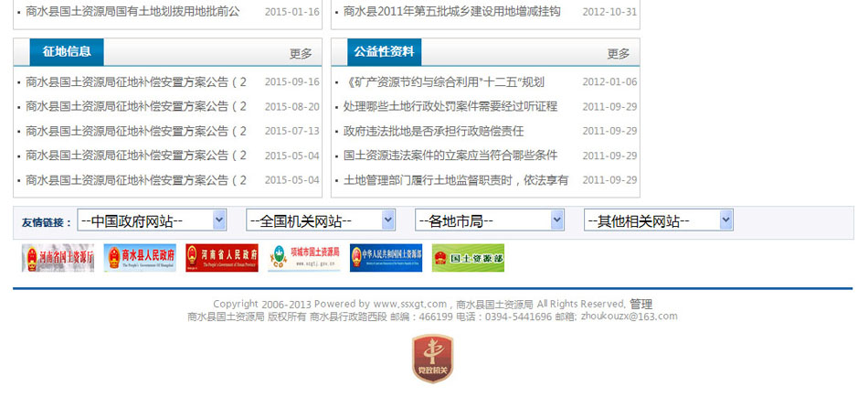Open 国土资源违法案件的立案应当符合哪些条件 article
This screenshot has height=408, width=868.
tap(450, 156)
